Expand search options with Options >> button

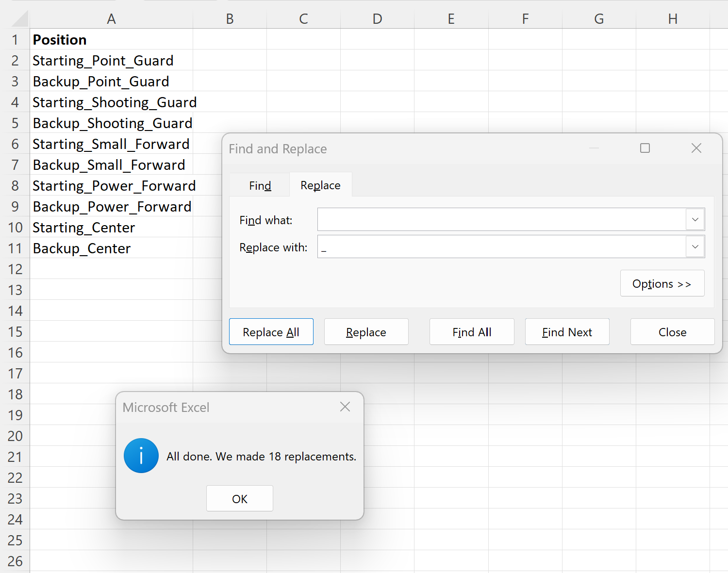662,283
